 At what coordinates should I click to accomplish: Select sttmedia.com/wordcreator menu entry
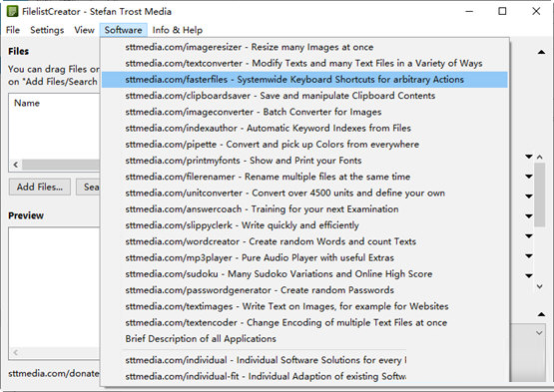tap(304, 242)
